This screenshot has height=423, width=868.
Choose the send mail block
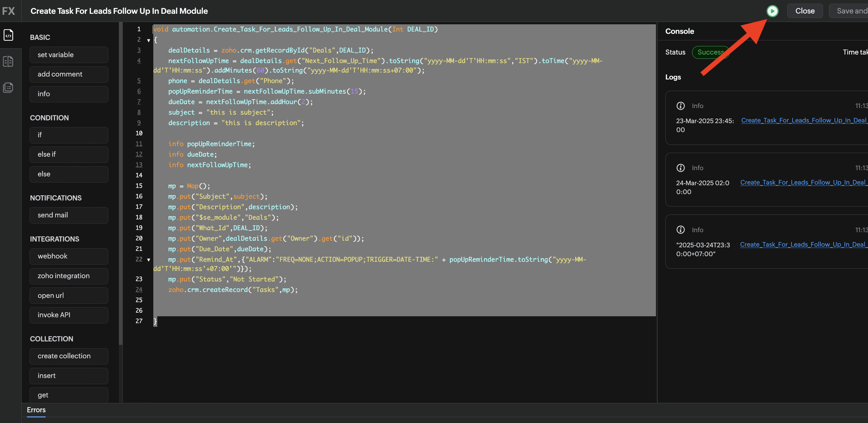point(69,215)
